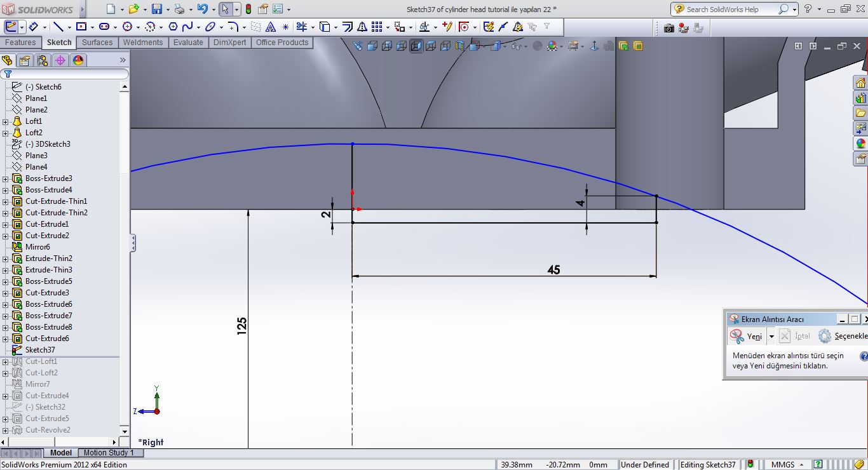Open the FeatureManager design tree tab
Image resolution: width=868 pixels, height=470 pixels.
tap(7, 60)
